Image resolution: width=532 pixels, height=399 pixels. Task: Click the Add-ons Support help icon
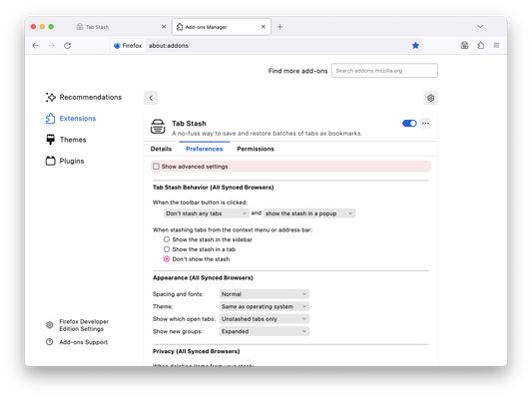(x=50, y=342)
